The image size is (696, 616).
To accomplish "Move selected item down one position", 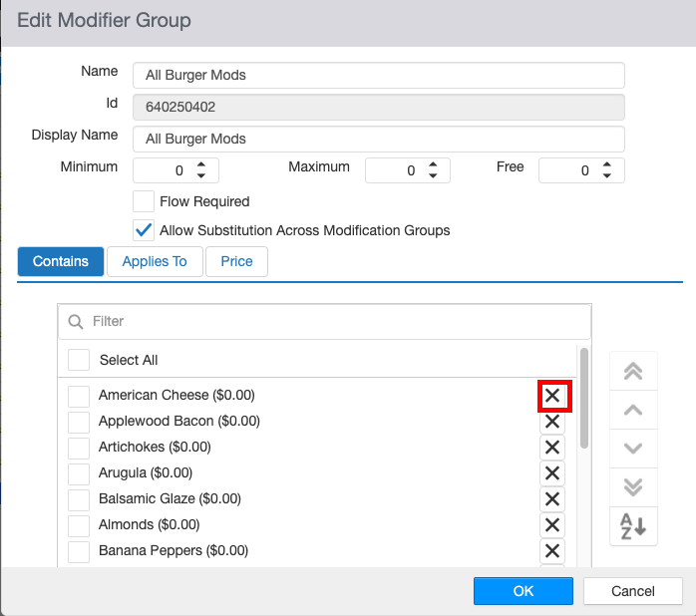I will pos(632,449).
